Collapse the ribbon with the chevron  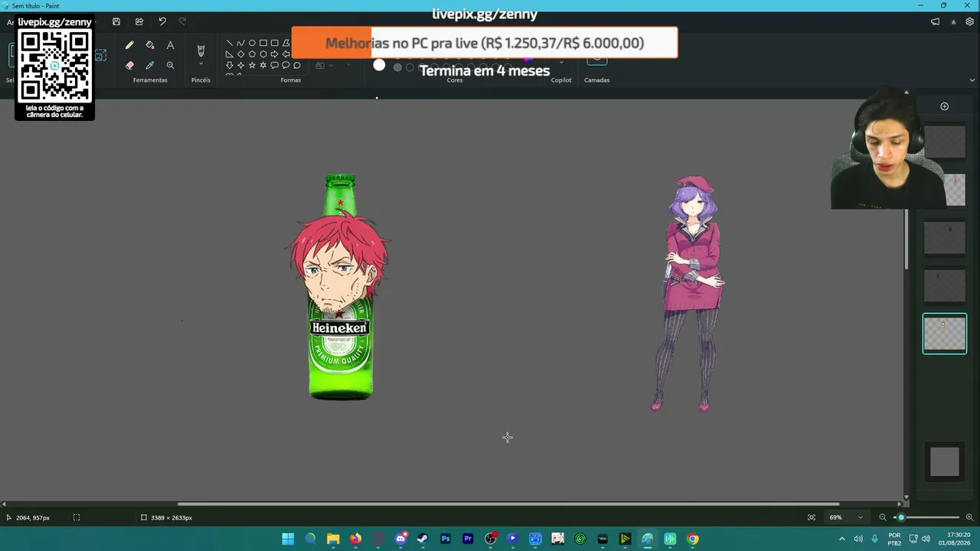click(x=972, y=80)
